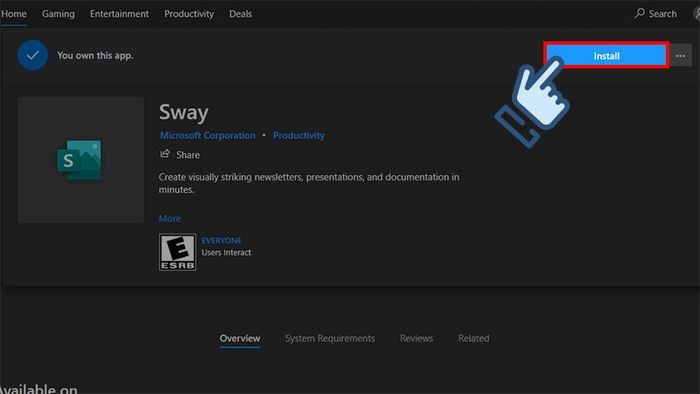Expand description with More link
The height and width of the screenshot is (394, 700).
(170, 219)
